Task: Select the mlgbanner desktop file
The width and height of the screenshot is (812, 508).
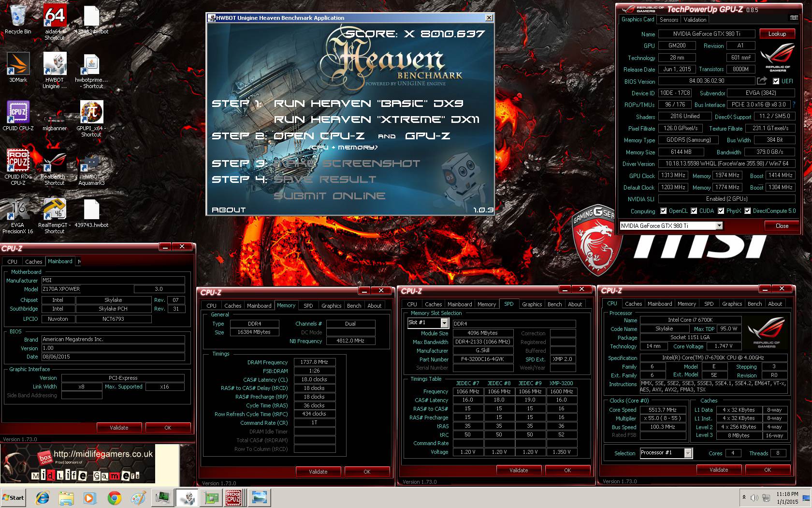Action: [x=54, y=122]
